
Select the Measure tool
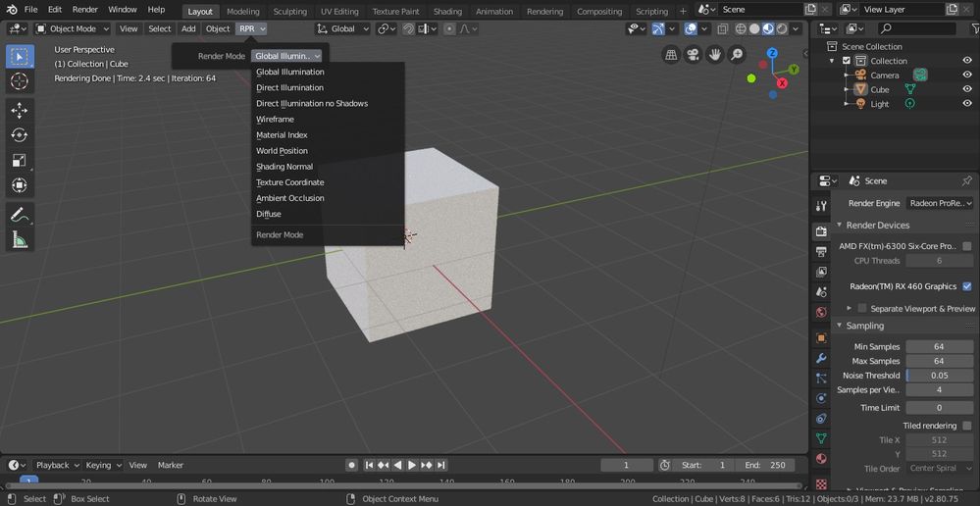(x=20, y=240)
